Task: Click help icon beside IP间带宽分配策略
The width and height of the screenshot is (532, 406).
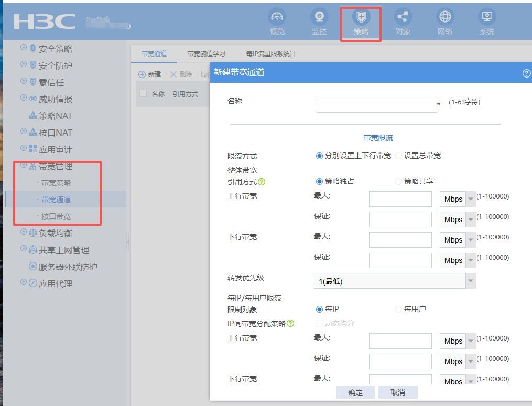Action: point(290,324)
